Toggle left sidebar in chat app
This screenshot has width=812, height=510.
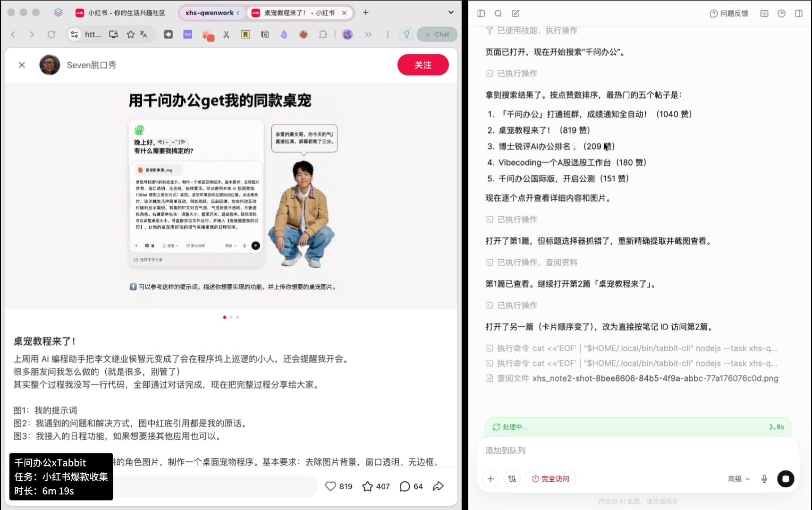click(481, 14)
